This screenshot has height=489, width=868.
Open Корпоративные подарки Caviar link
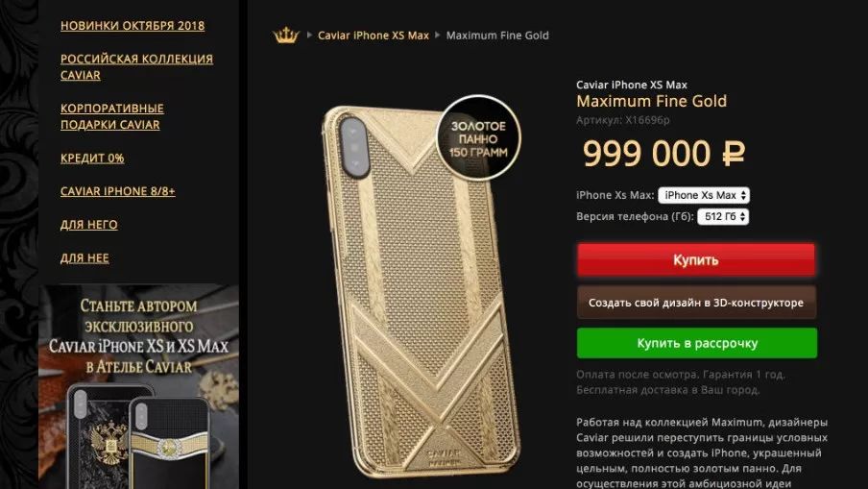click(111, 116)
